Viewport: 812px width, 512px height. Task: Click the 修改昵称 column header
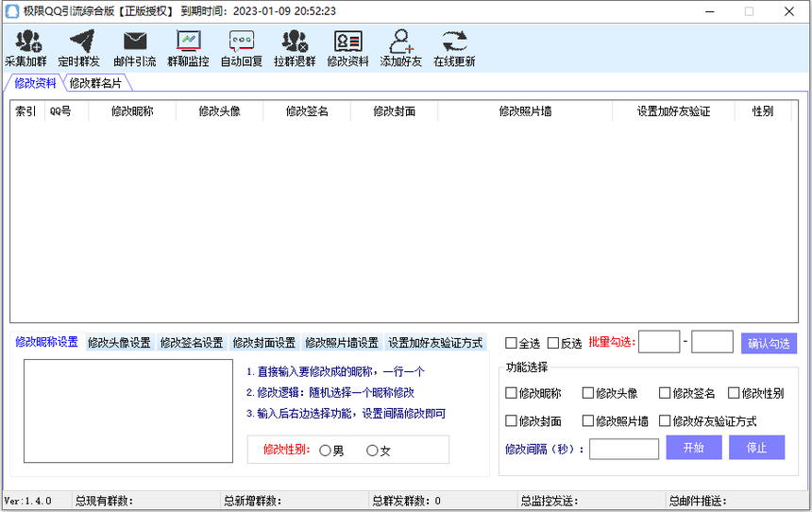pos(132,111)
